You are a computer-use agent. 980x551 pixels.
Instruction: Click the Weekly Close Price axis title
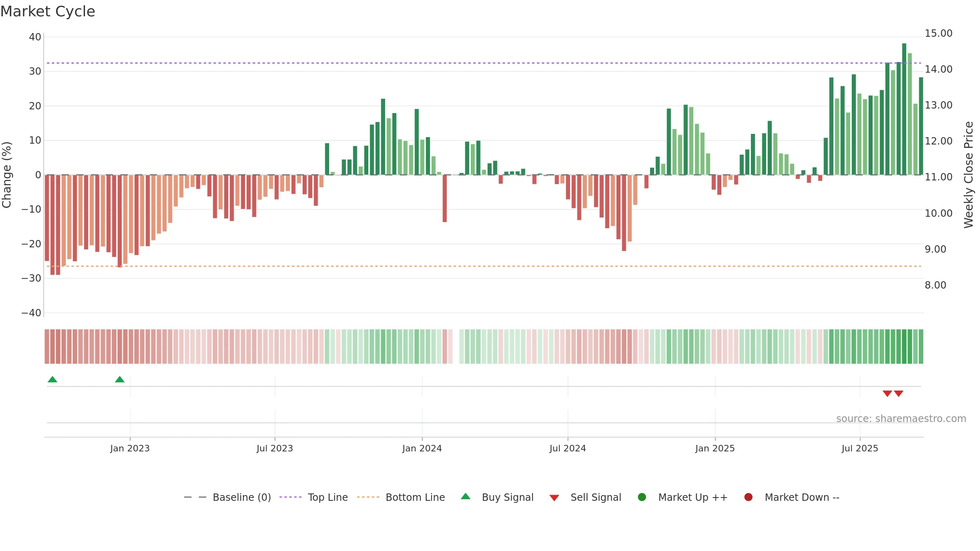(969, 175)
